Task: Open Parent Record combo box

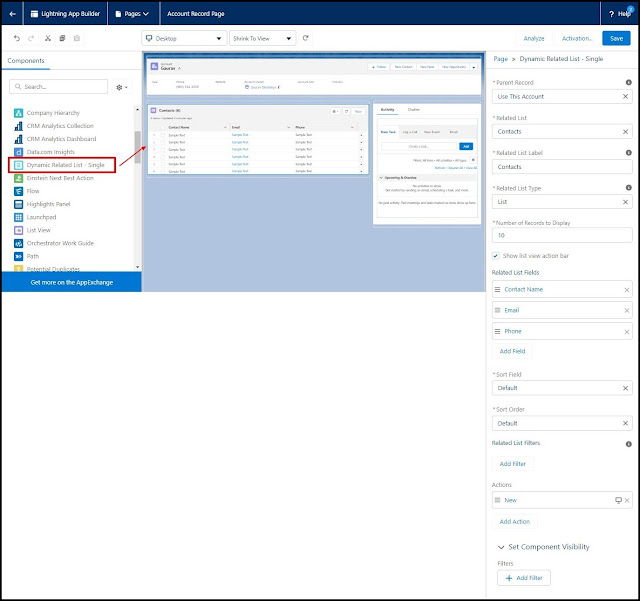Action: point(562,97)
